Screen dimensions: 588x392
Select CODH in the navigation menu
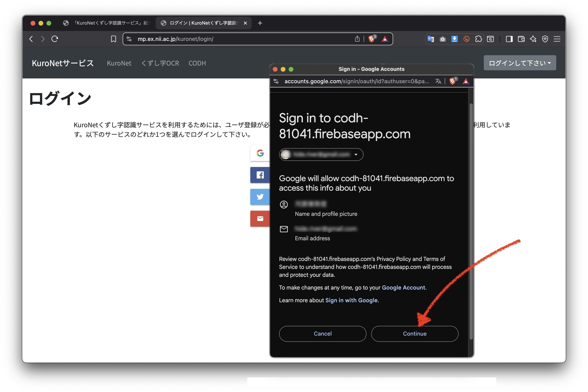click(197, 63)
